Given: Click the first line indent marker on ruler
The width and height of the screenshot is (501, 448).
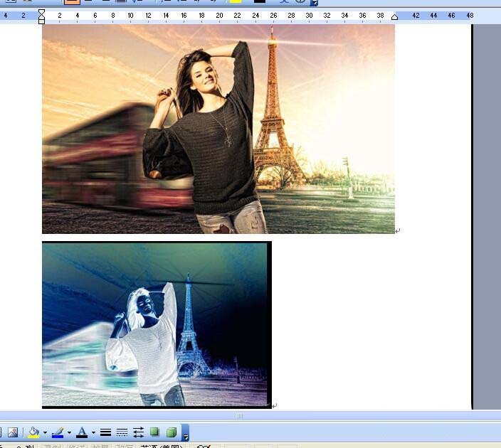Looking at the screenshot, I should click(41, 13).
